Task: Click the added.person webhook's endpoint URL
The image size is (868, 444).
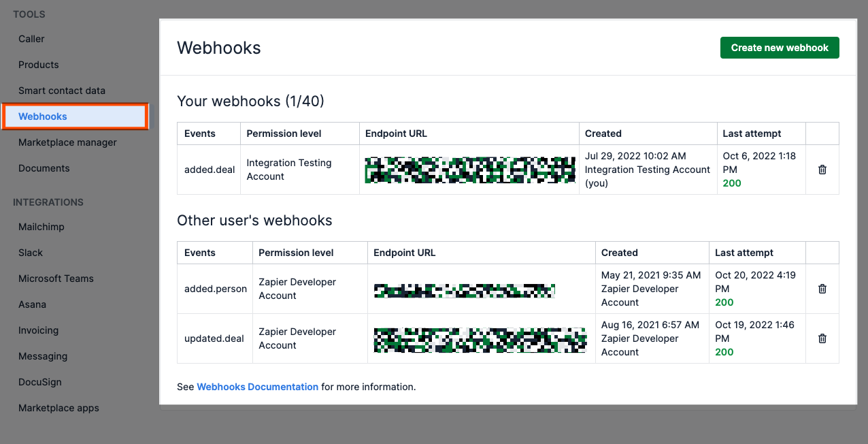Action: coord(465,291)
